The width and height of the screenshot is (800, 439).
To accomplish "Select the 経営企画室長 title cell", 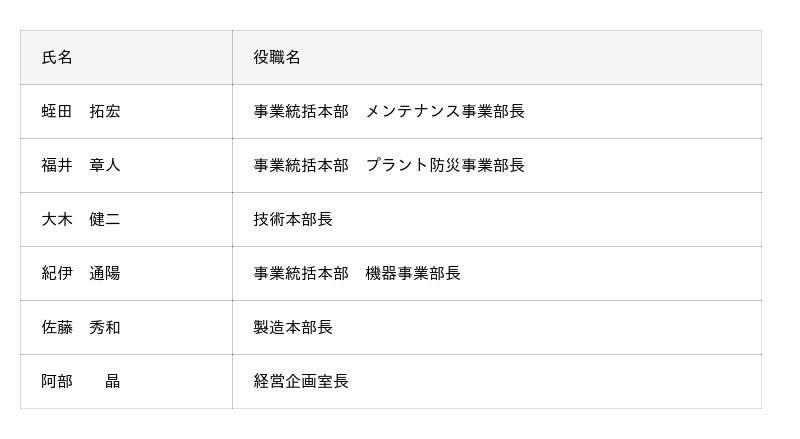I will [x=301, y=382].
